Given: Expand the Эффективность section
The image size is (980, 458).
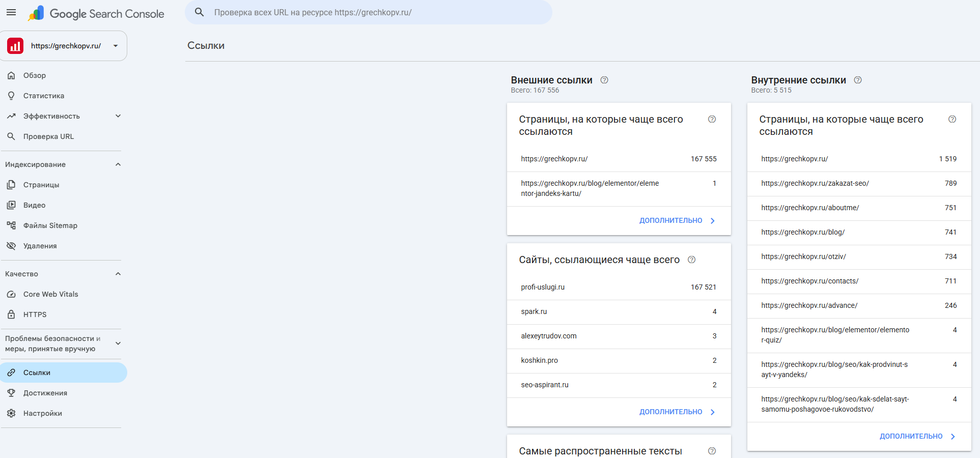Looking at the screenshot, I should click(x=118, y=116).
